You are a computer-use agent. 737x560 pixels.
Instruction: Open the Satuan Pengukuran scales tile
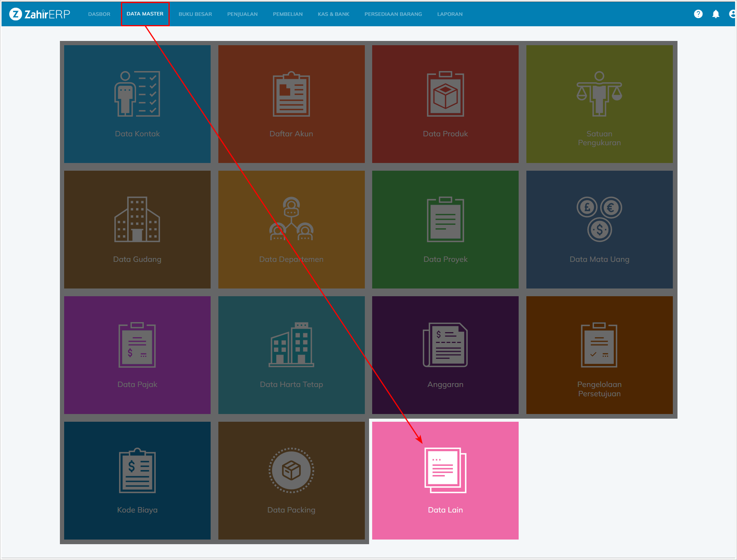tap(599, 104)
